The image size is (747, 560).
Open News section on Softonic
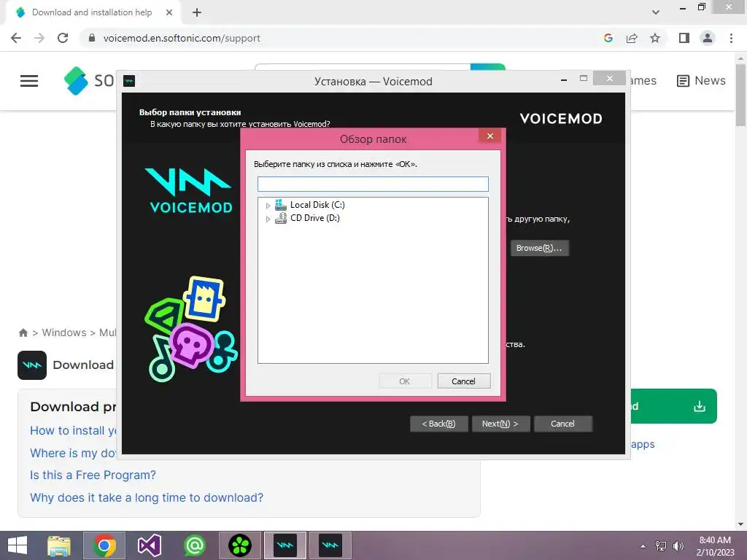701,80
